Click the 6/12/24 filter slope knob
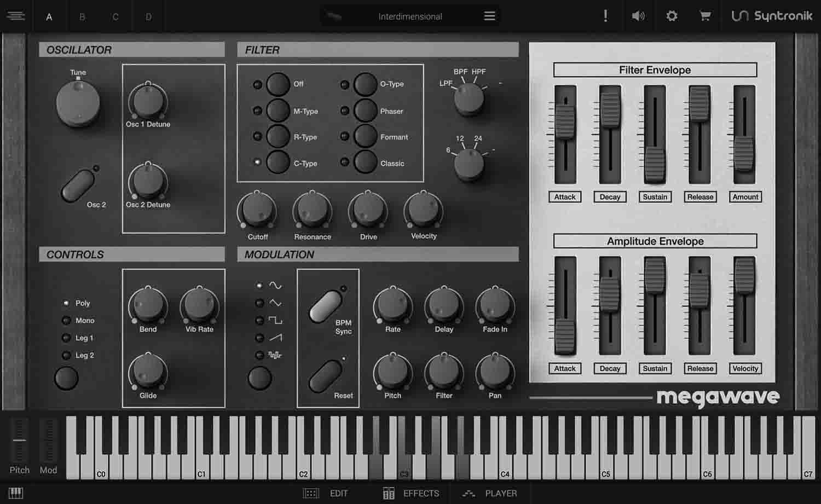 click(x=470, y=164)
